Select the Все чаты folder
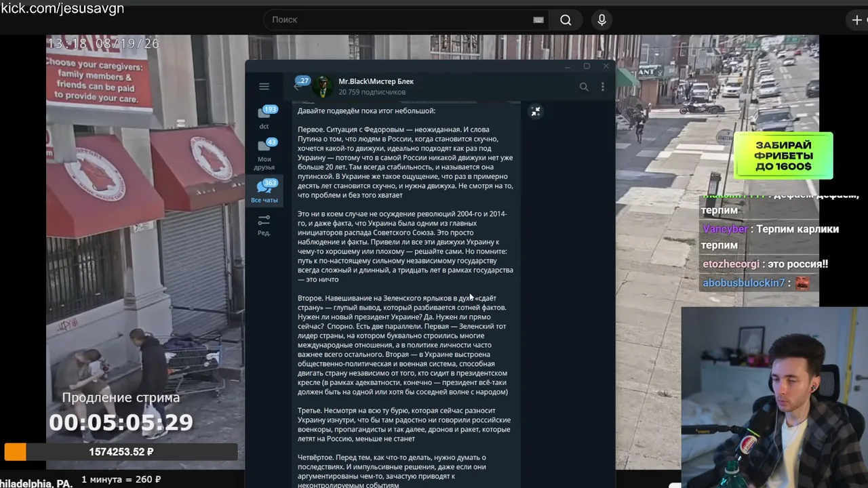Viewport: 868px width, 488px height. point(264,192)
